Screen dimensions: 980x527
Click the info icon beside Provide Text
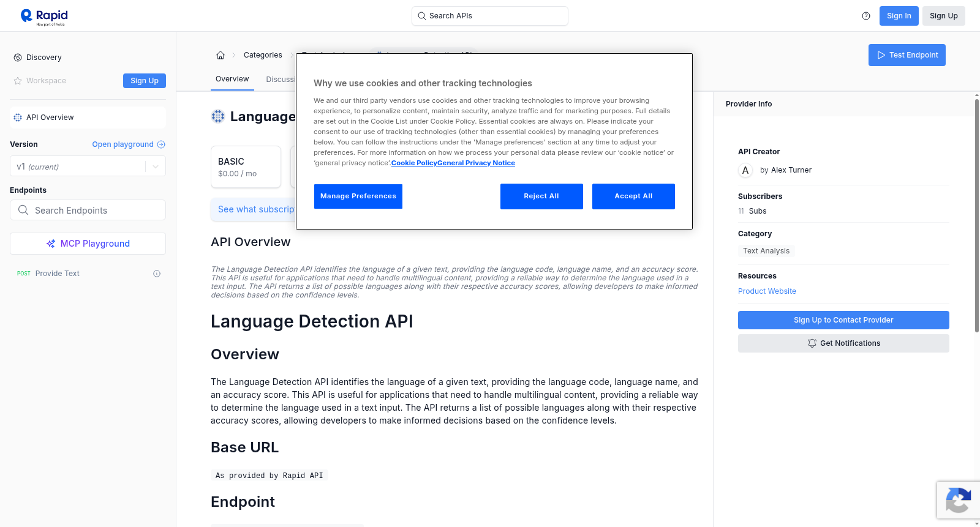point(157,274)
